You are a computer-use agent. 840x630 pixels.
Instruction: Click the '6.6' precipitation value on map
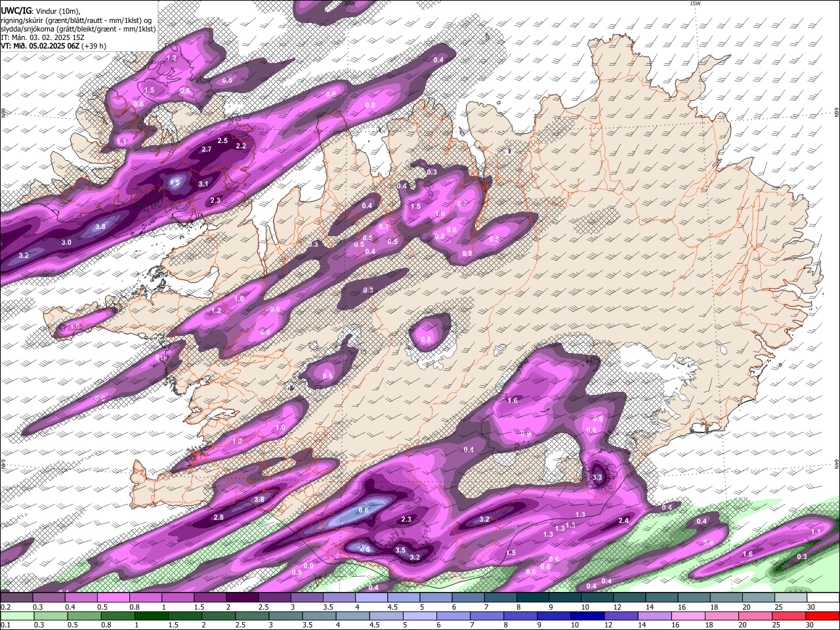[364, 510]
